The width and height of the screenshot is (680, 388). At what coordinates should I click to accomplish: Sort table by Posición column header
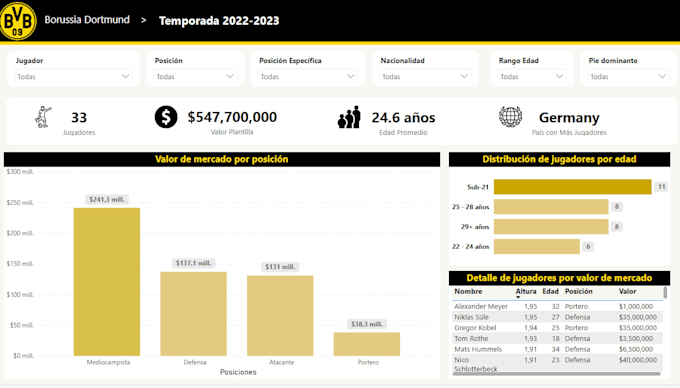(x=579, y=291)
